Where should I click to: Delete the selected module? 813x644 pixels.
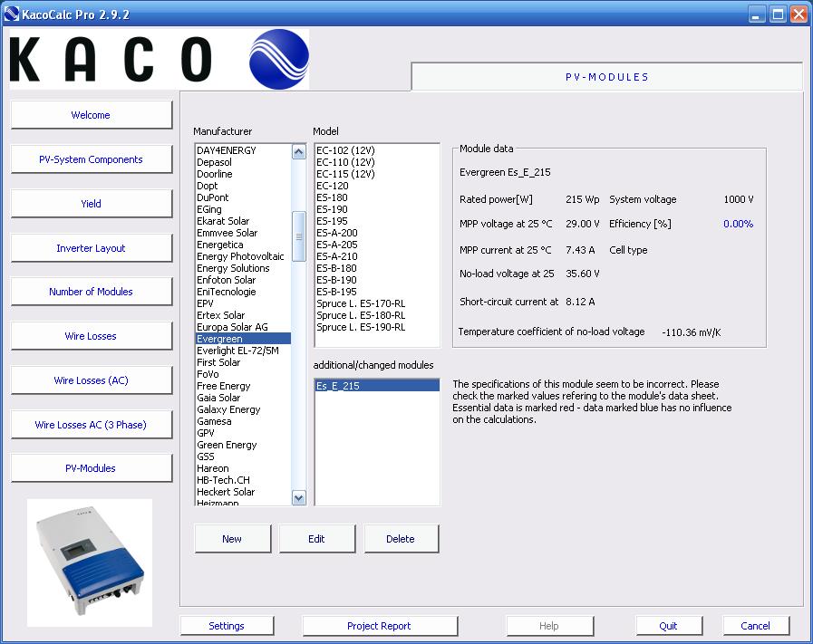coord(401,539)
